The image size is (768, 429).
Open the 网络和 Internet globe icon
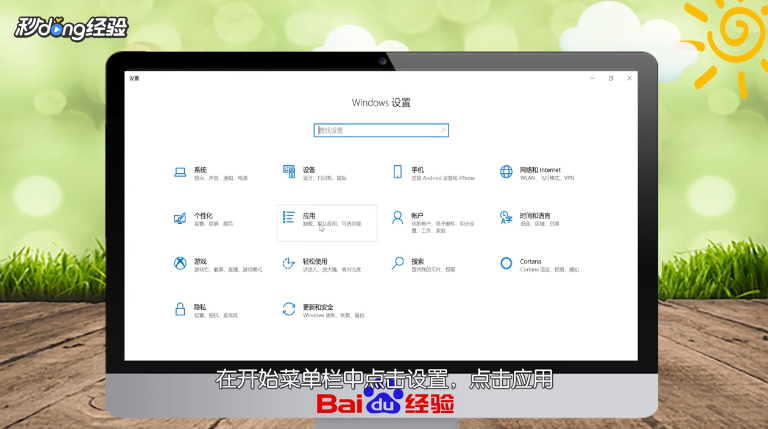[x=506, y=172]
